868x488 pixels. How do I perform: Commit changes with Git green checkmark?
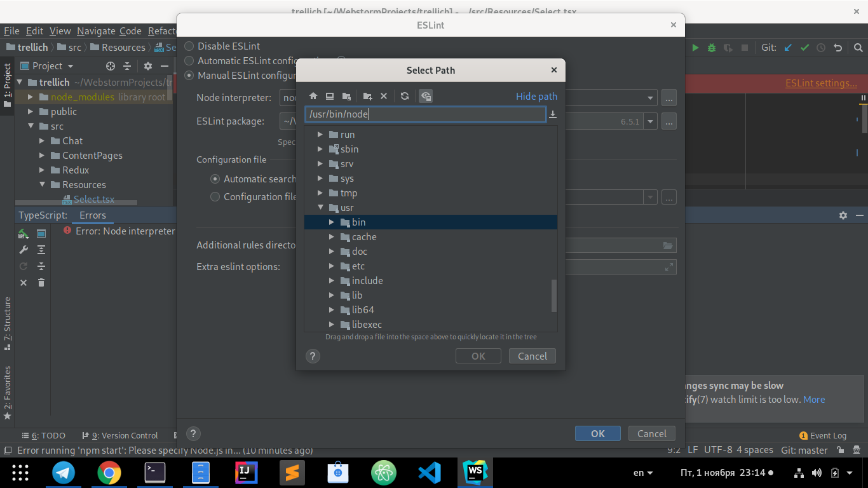tap(805, 48)
